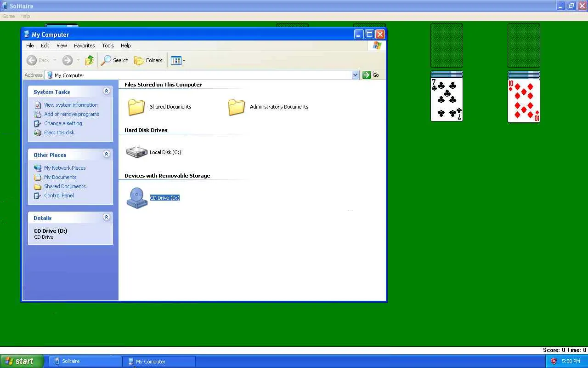
Task: Select the Administrator's Documents folder icon
Action: pyautogui.click(x=237, y=107)
